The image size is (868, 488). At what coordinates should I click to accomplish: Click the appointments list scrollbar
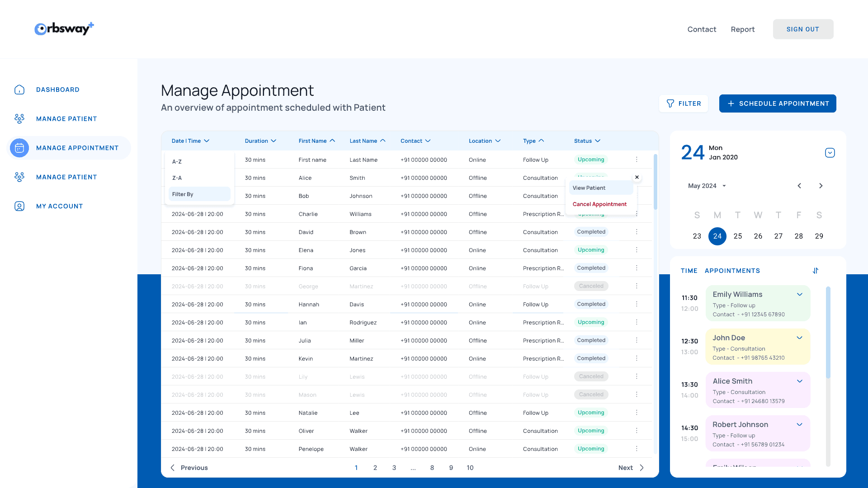828,332
